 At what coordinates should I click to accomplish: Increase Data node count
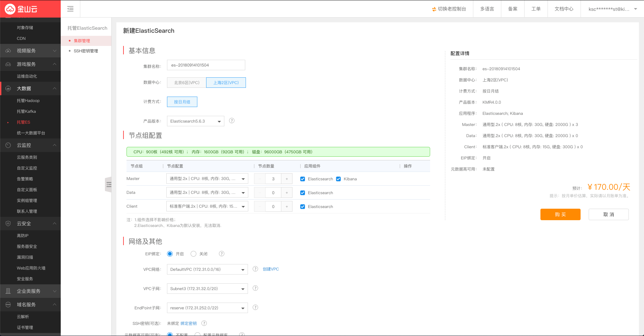[287, 192]
